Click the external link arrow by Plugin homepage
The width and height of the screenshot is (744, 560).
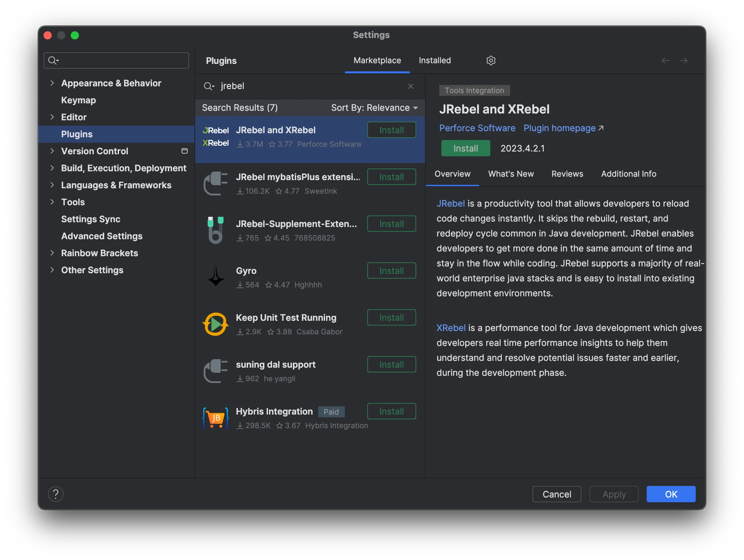click(601, 128)
